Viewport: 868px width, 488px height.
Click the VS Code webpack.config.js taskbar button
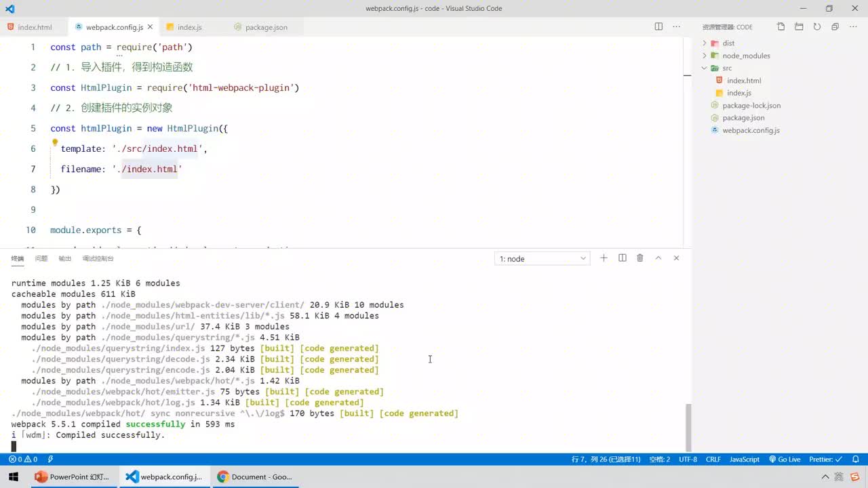[164, 477]
